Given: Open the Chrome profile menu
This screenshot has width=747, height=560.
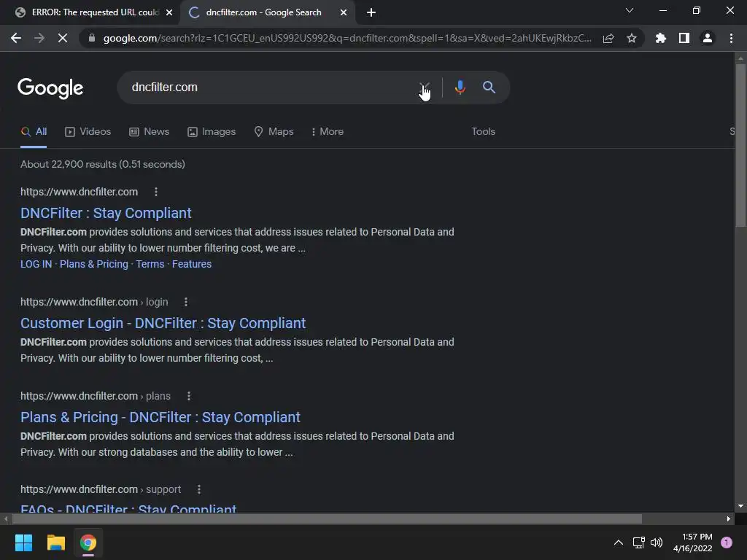Looking at the screenshot, I should point(708,38).
